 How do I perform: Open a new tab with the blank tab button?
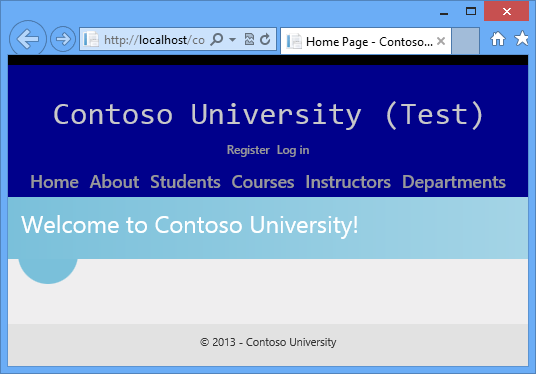[x=465, y=41]
